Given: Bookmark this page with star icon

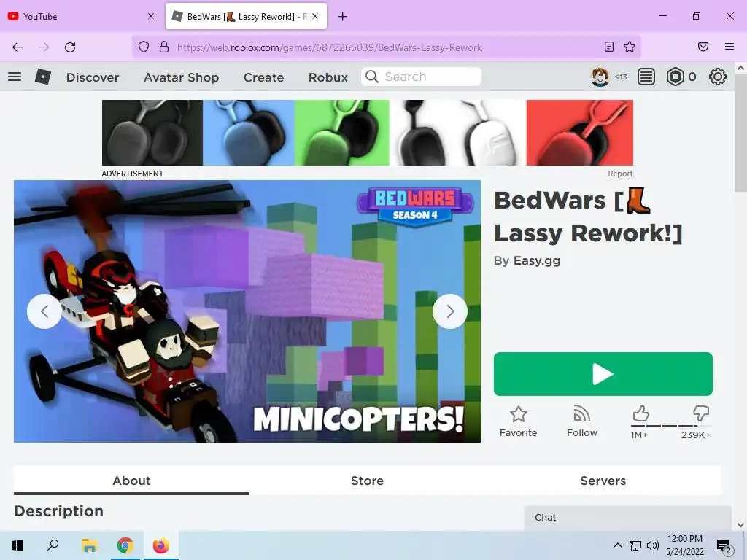Looking at the screenshot, I should [630, 47].
